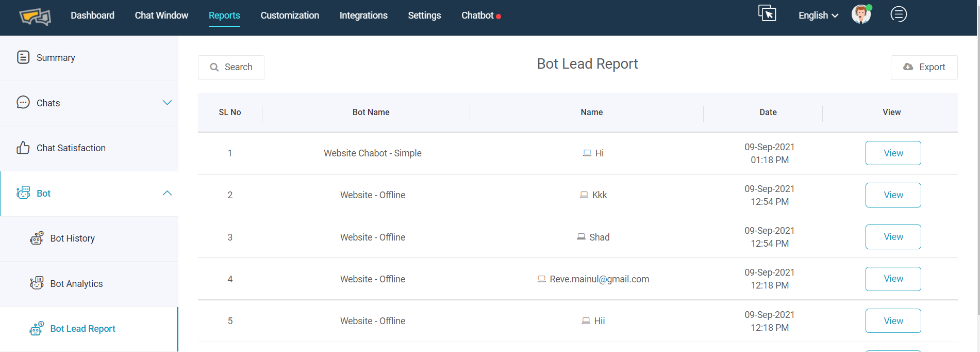Click the laptop icon beside Hi
The image size is (980, 352).
(x=587, y=153)
